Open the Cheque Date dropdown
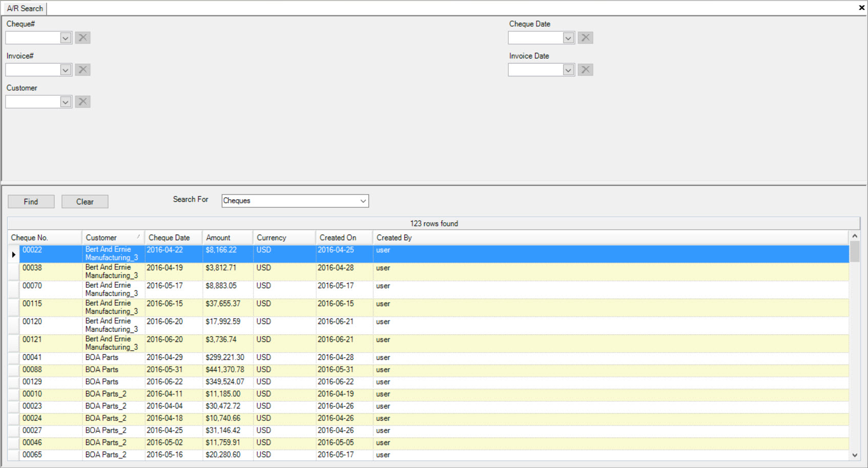Viewport: 868px width, 468px height. click(x=568, y=38)
